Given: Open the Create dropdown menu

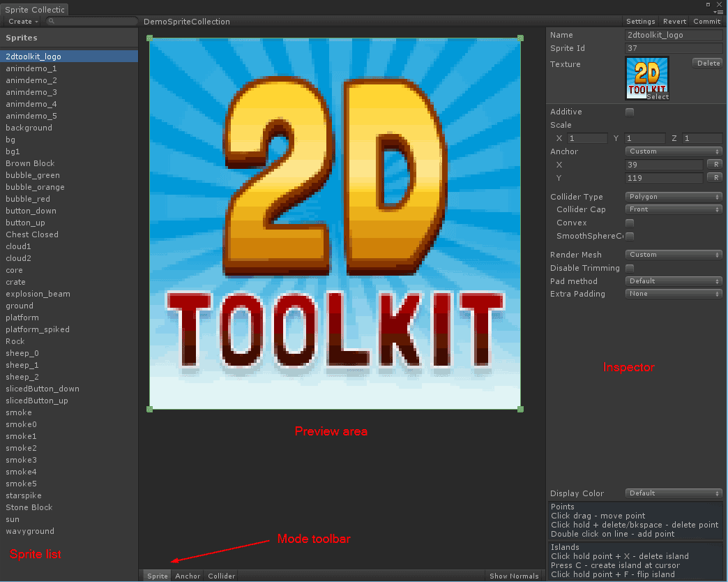Looking at the screenshot, I should (23, 22).
